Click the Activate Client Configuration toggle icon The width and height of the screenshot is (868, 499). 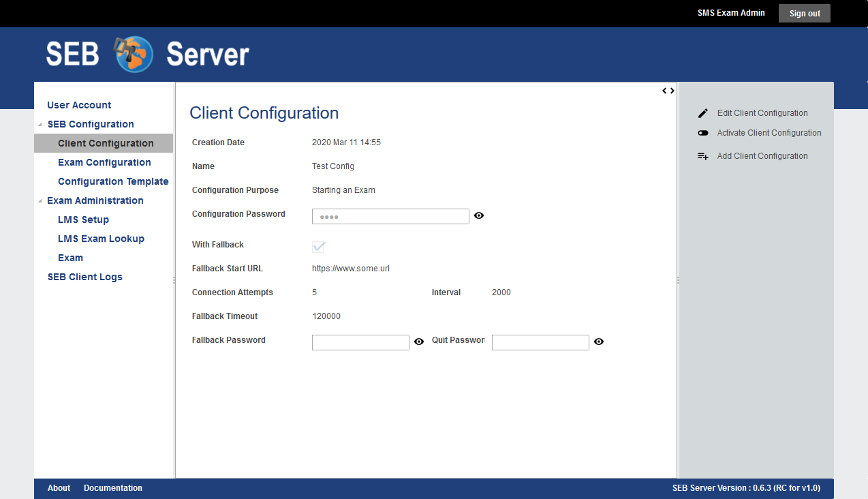coord(703,133)
